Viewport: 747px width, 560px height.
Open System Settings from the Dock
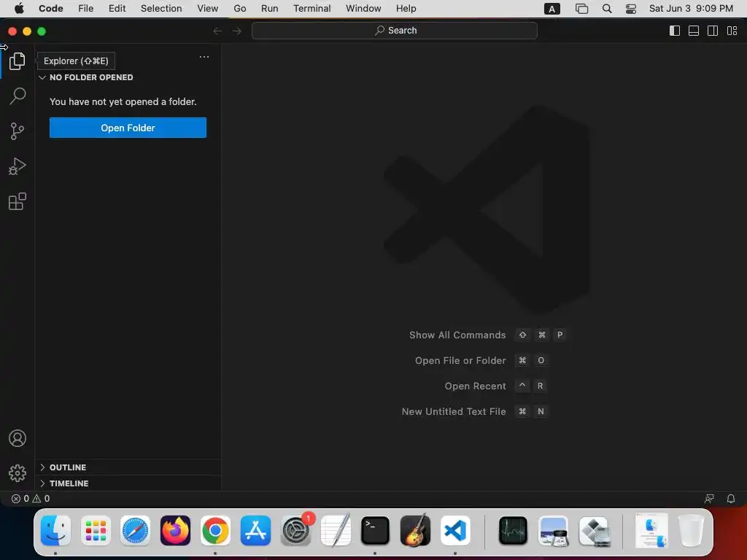295,530
